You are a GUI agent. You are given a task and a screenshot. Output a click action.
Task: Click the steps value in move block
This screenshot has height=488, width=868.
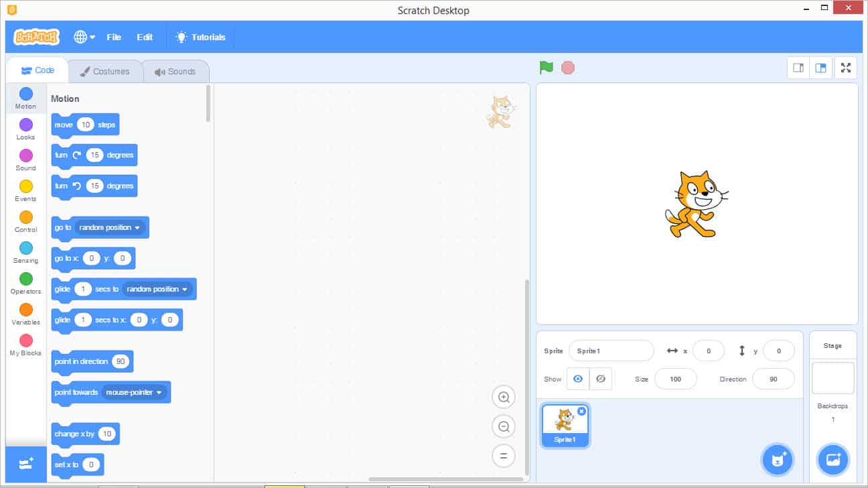tap(86, 125)
